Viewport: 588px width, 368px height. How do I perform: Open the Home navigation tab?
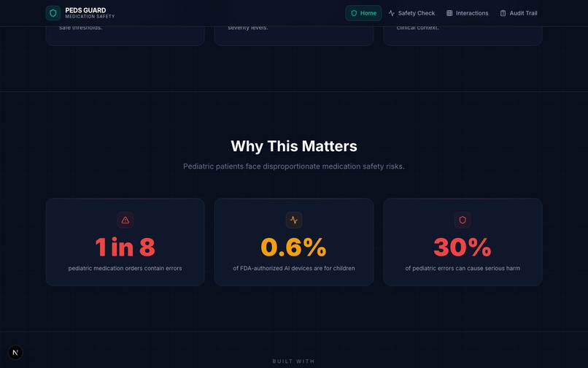(x=363, y=13)
